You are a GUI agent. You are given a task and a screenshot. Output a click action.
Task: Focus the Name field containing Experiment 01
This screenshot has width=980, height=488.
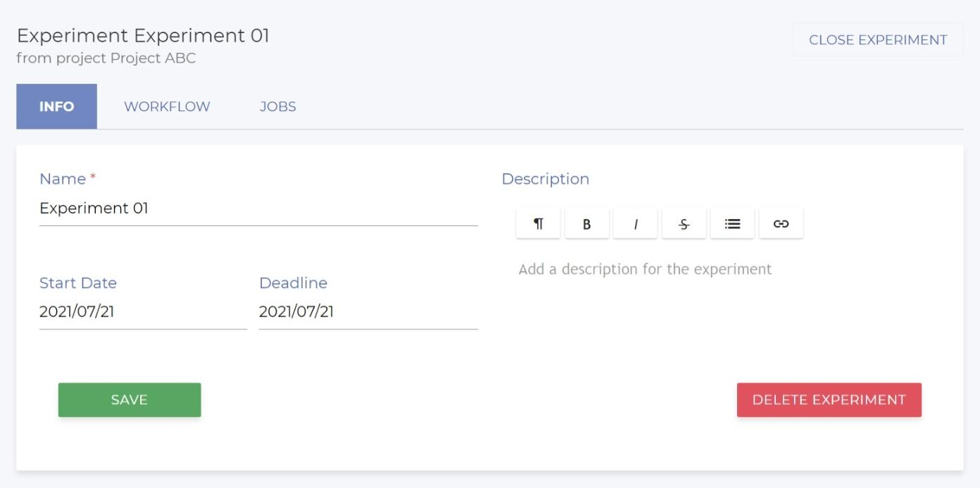[258, 208]
